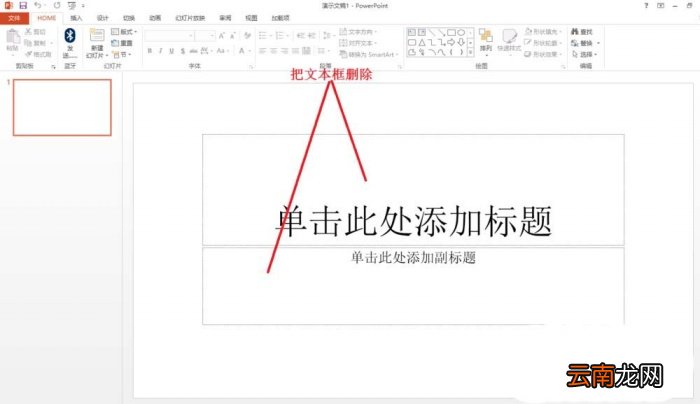Screen dimensions: 700x404
Task: Open the Shape Effects (形状效果) dropdown
Action: click(x=543, y=54)
